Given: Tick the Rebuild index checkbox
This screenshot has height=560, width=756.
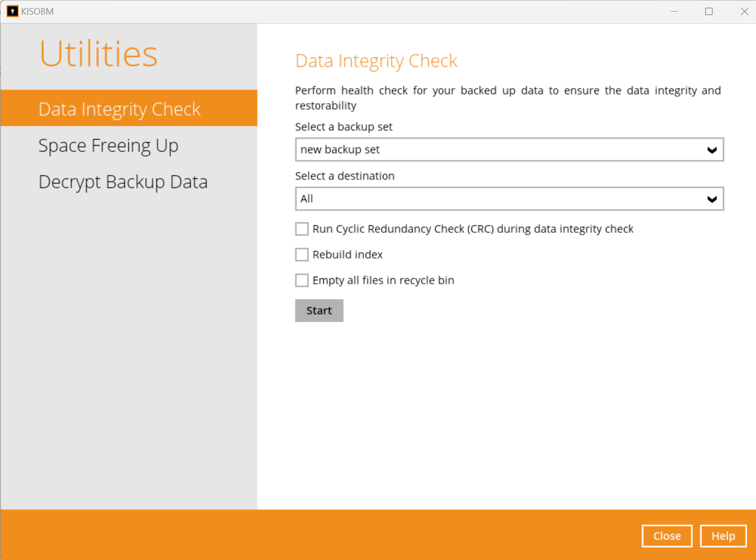Looking at the screenshot, I should click(302, 255).
